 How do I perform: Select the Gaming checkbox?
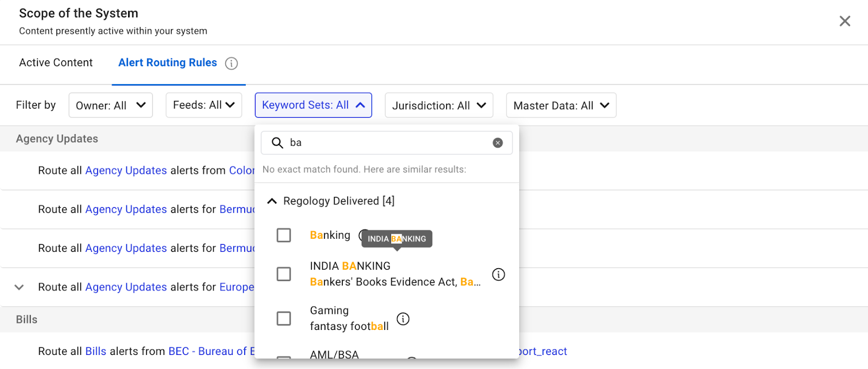[x=284, y=319]
